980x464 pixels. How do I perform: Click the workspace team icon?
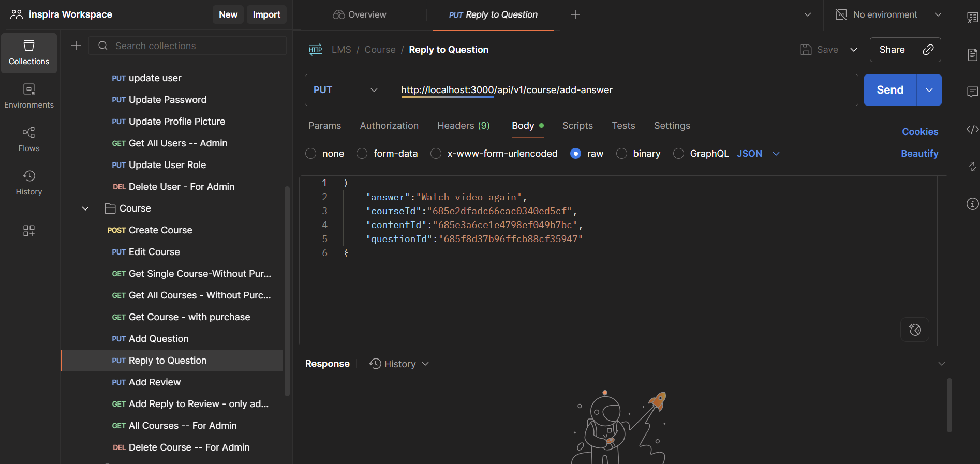tap(17, 14)
